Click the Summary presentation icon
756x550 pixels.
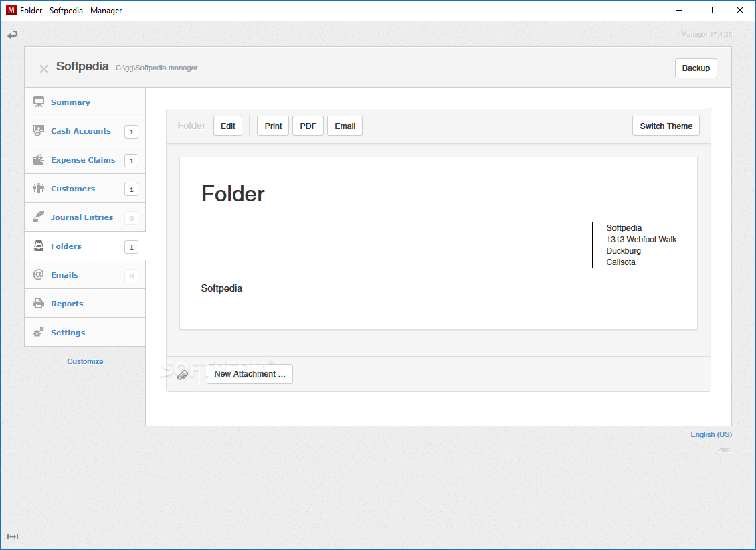39,102
